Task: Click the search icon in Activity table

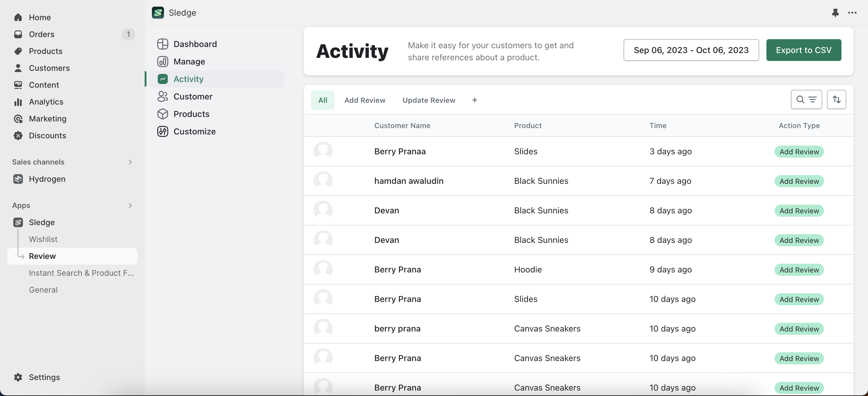Action: (799, 99)
